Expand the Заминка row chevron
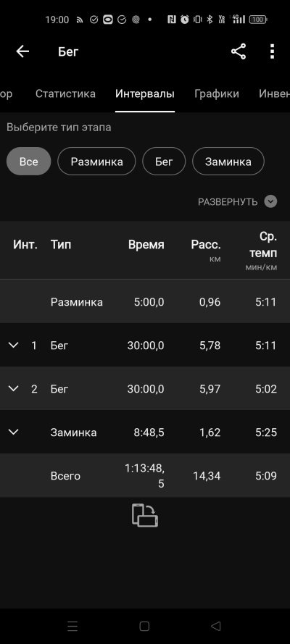The height and width of the screenshot is (644, 290). (x=14, y=432)
